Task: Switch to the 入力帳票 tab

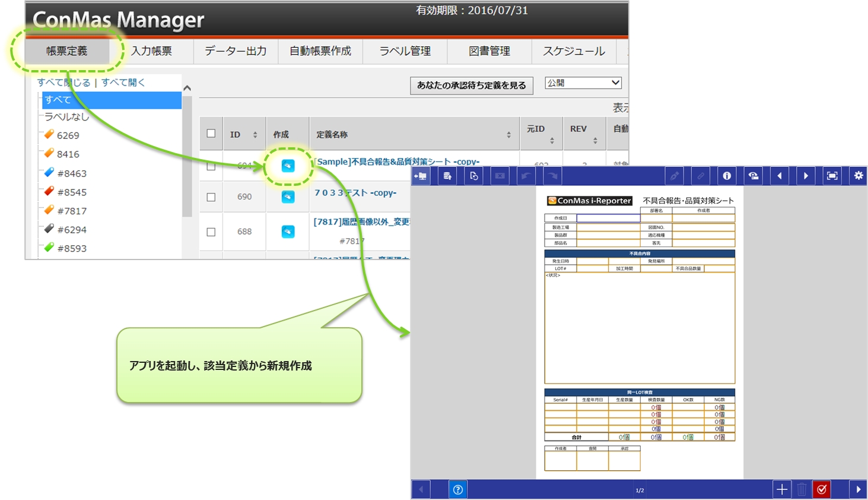Action: pos(151,51)
